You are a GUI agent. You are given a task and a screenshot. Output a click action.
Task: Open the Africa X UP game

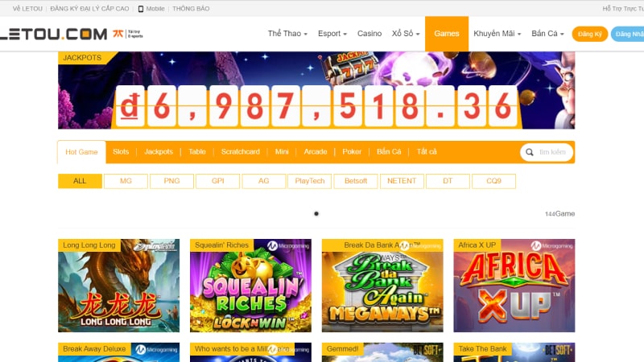pos(514,286)
